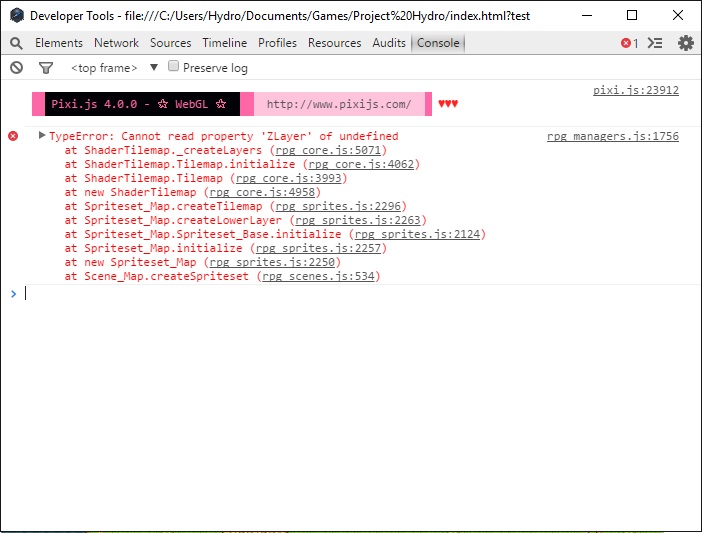This screenshot has width=702, height=533.
Task: Enable the Preserve log checkbox
Action: pos(173,66)
